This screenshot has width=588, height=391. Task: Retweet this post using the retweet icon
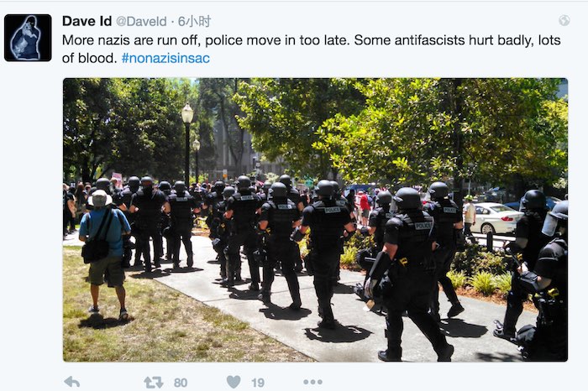(x=154, y=382)
